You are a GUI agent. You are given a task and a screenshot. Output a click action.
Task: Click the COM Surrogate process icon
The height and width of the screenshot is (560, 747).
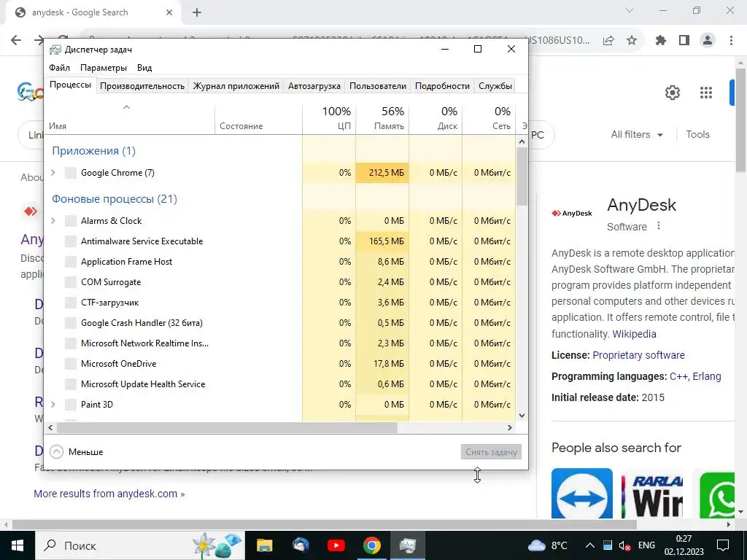(71, 282)
